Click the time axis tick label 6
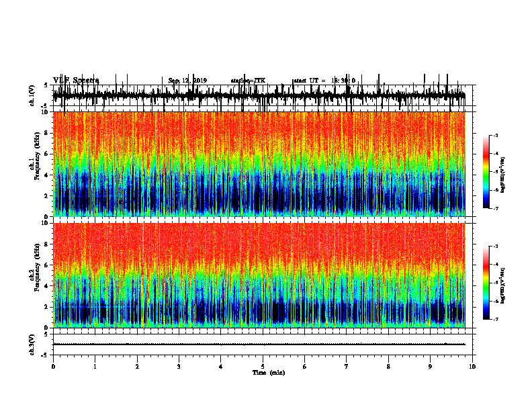This screenshot has width=532, height=411. coord(305,367)
